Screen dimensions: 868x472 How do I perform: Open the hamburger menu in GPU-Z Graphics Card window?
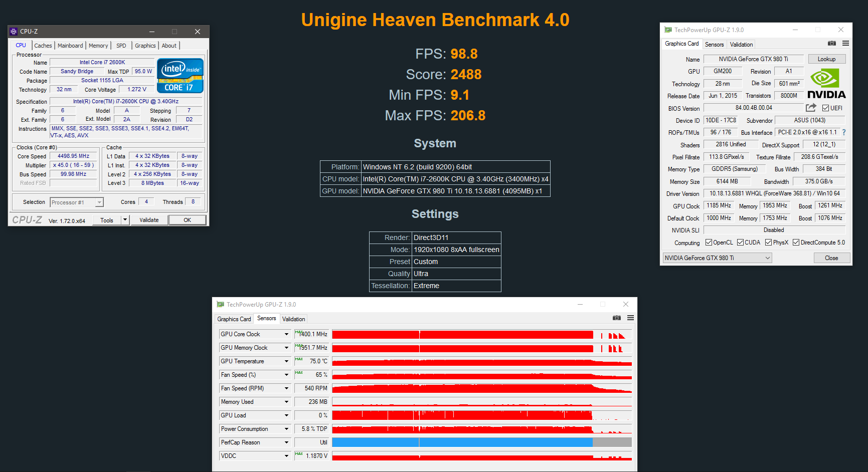(x=845, y=44)
